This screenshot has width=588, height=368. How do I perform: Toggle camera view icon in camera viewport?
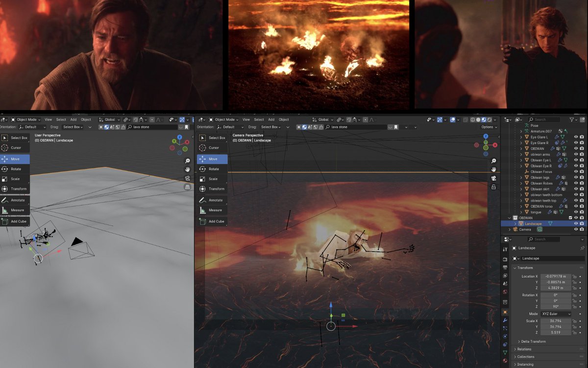tap(494, 178)
